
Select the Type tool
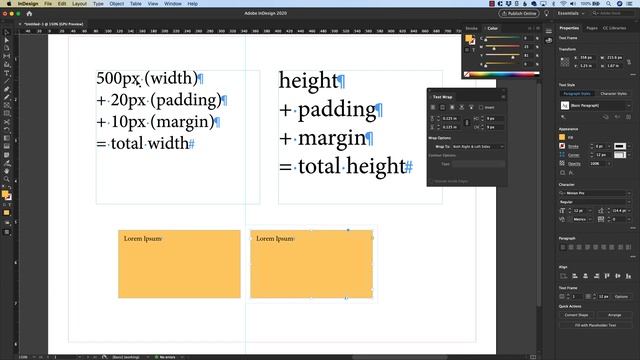(7, 73)
